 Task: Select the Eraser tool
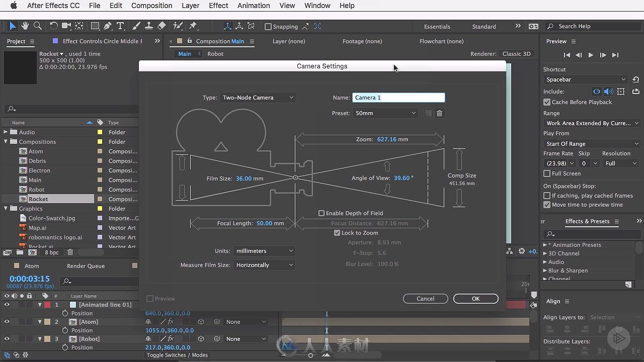[162, 26]
